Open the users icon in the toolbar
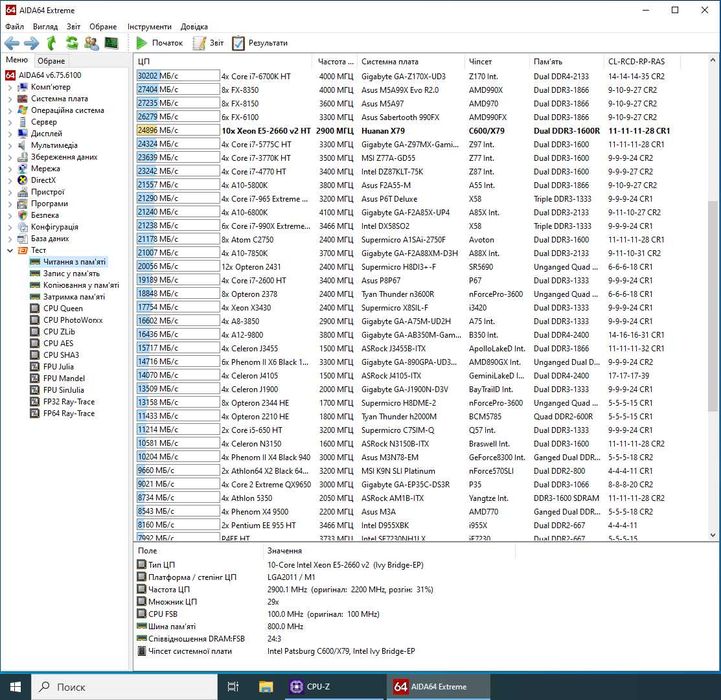The image size is (721, 700). click(91, 43)
